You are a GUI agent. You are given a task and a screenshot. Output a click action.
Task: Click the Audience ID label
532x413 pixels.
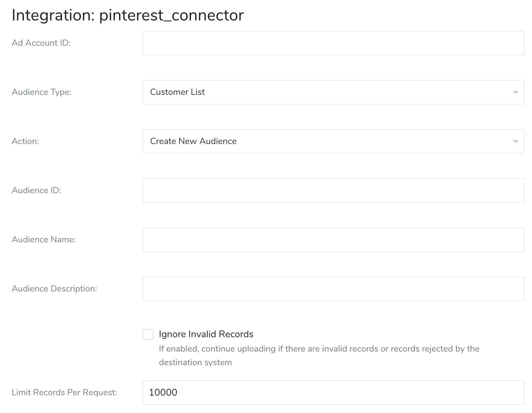coord(36,190)
